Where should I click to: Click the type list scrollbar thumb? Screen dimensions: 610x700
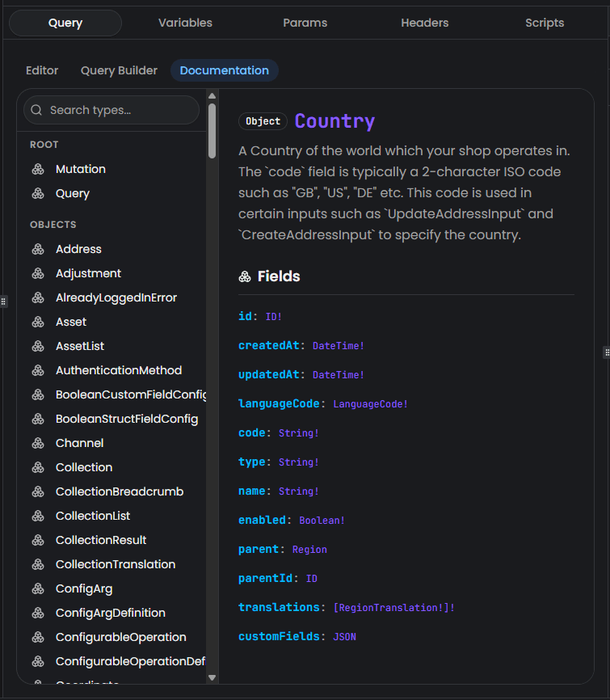212,131
